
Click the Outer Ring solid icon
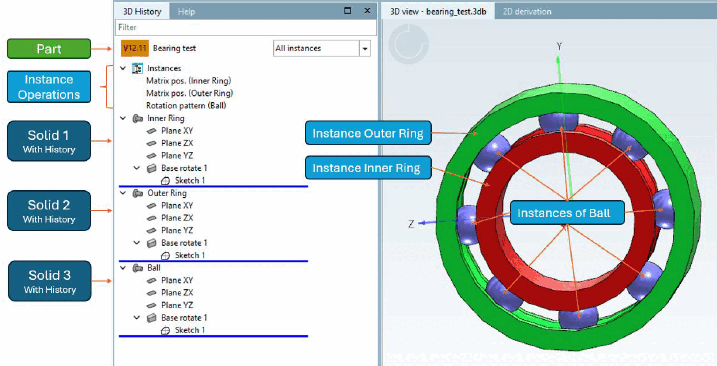pos(137,194)
